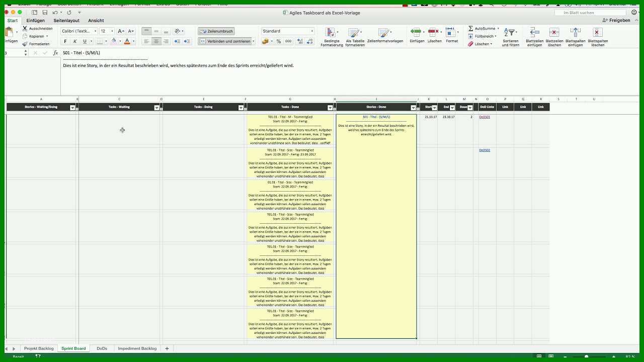This screenshot has height=362, width=644.
Task: Align cell text left
Action: click(x=147, y=41)
